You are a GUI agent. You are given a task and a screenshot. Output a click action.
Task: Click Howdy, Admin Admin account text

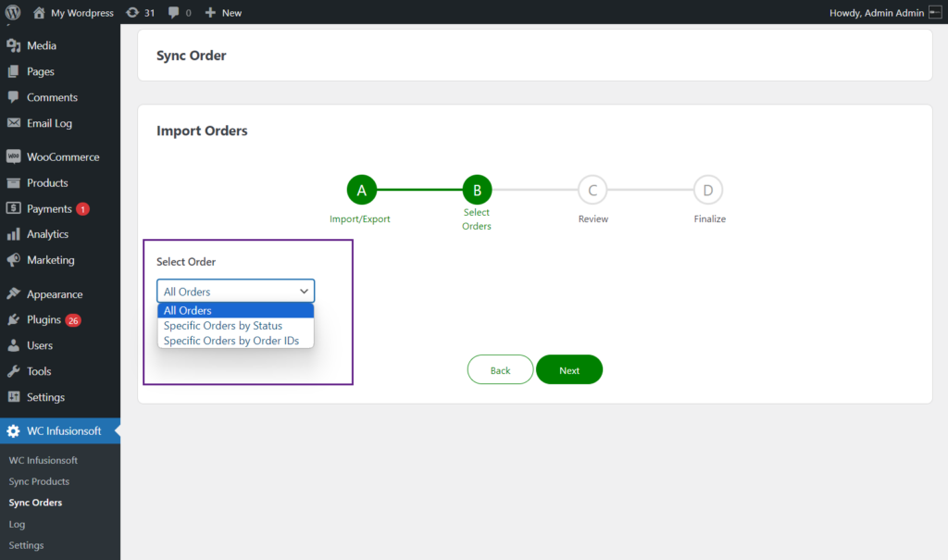[x=877, y=13]
